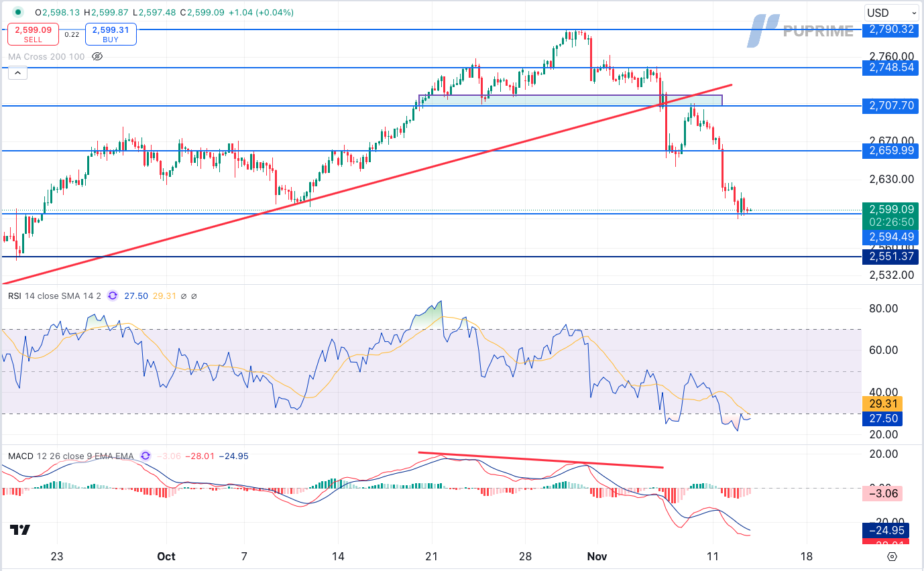Viewport: 924px width, 571px height.
Task: Click the spread value 0.22
Action: [x=72, y=35]
